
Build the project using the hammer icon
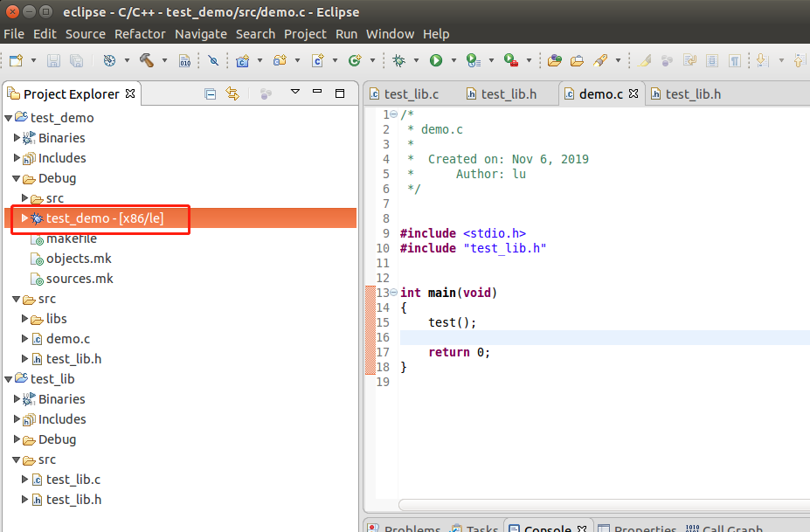pos(146,61)
